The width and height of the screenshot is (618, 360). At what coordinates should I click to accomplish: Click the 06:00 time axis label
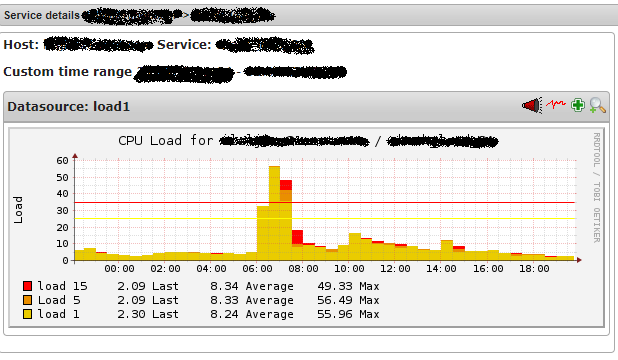[x=257, y=269]
